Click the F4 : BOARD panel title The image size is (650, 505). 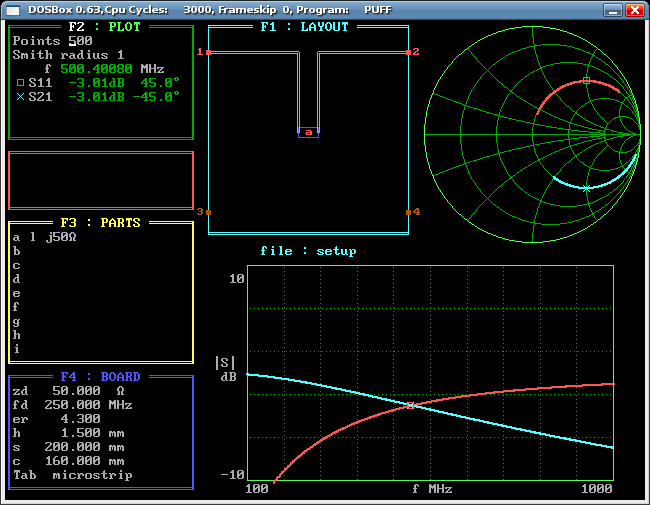coord(100,376)
